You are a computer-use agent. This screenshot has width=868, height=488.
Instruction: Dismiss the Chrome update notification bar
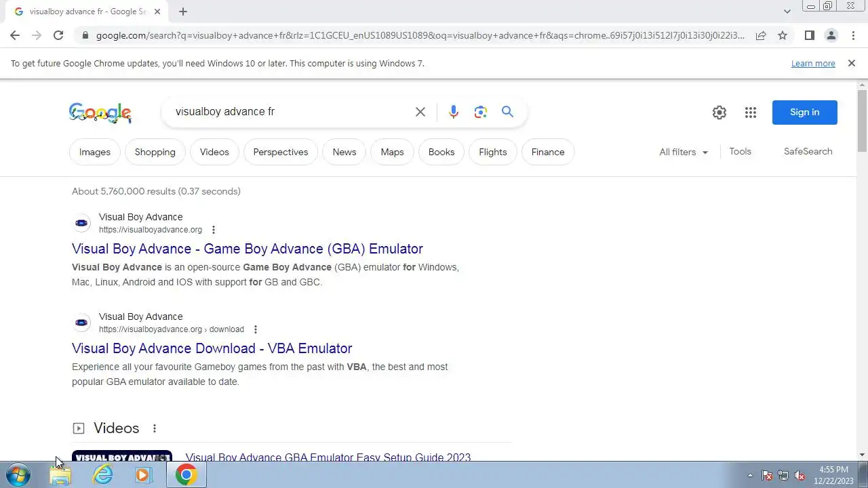click(x=852, y=63)
